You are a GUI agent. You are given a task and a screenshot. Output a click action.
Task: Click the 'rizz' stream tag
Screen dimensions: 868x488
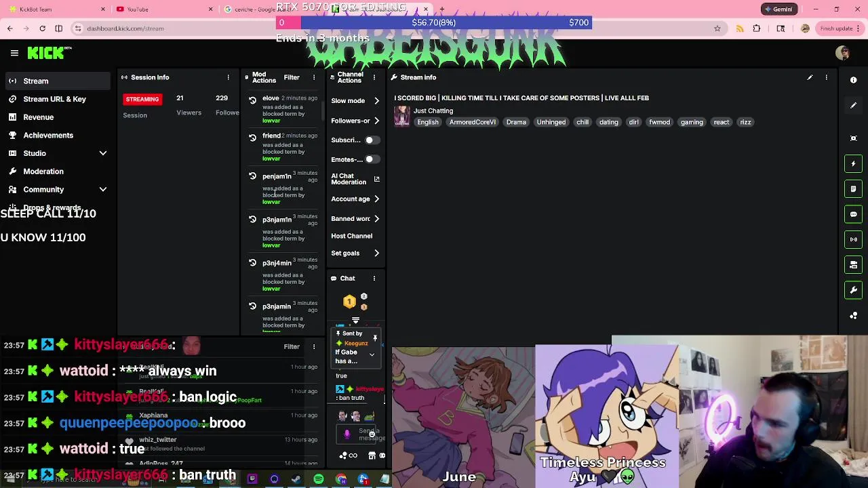(745, 122)
